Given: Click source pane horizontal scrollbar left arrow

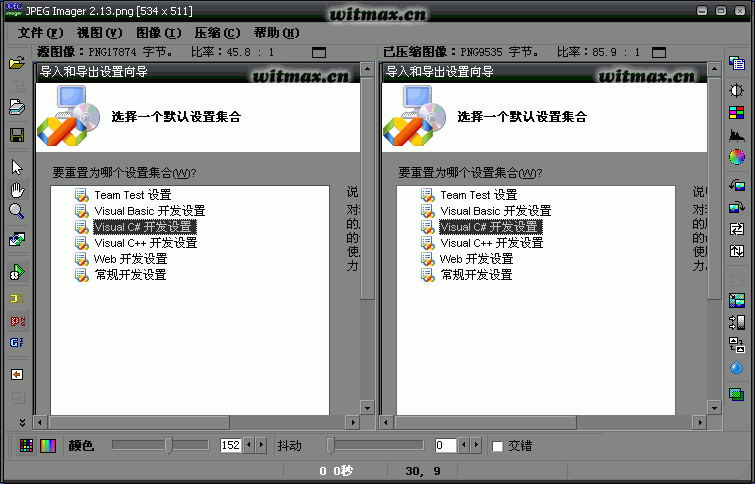Looking at the screenshot, I should pos(40,423).
